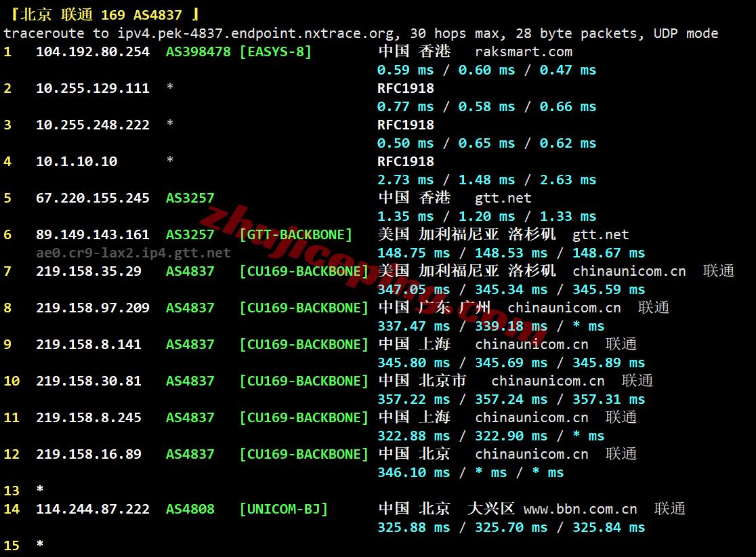Click IP address 219.158.30.81
The width and height of the screenshot is (756, 557).
click(x=89, y=381)
